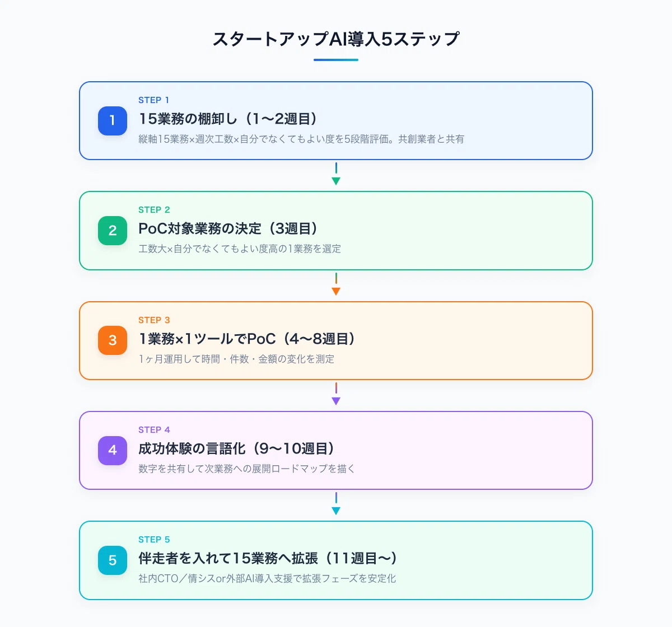This screenshot has height=627, width=672.
Task: Click the cyan number 5 badge
Action: [113, 560]
